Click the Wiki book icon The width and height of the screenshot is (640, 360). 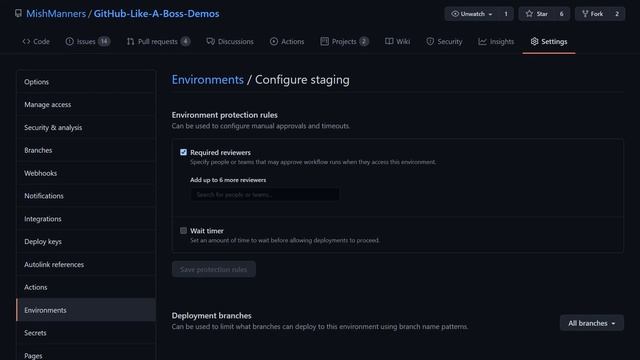pyautogui.click(x=389, y=41)
